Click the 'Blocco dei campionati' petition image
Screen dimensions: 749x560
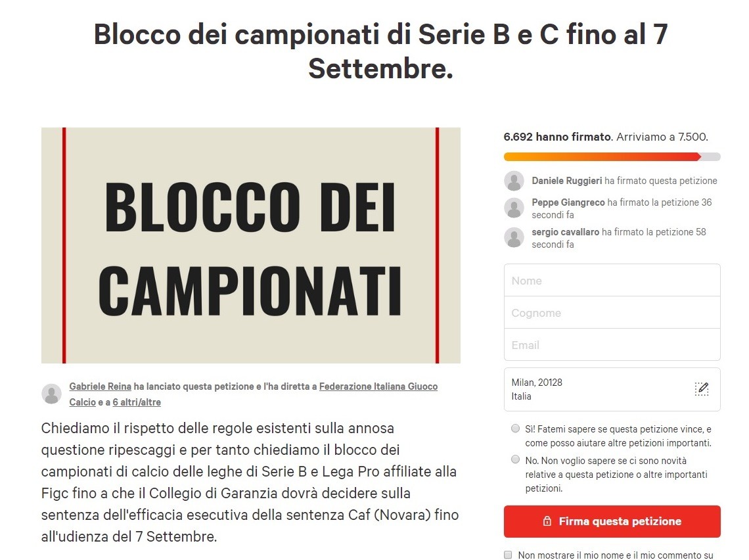(251, 245)
